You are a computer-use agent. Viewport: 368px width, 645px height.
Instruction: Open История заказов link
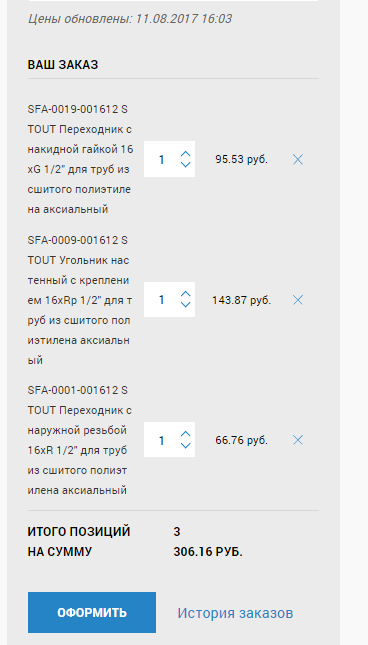235,613
